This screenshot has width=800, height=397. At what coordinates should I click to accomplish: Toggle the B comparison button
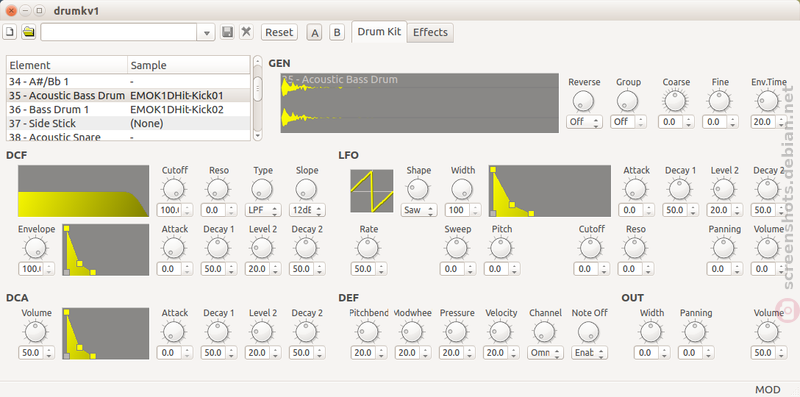337,33
